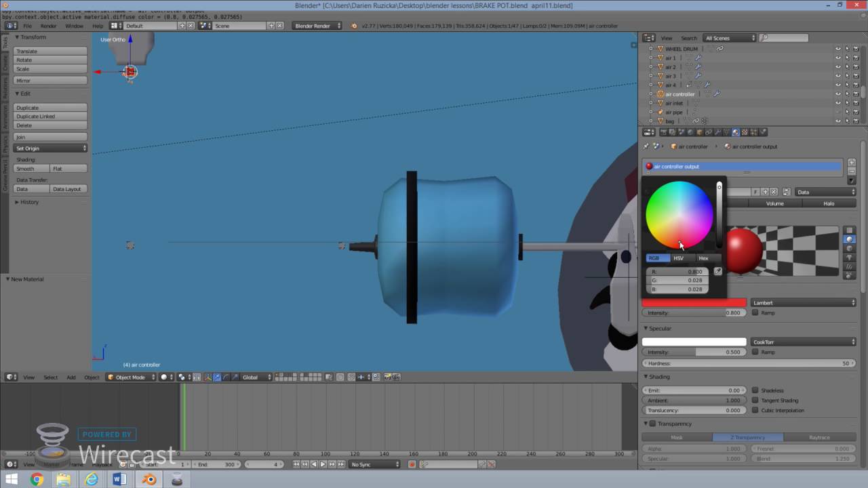Click the white specular color swatch

coord(694,342)
